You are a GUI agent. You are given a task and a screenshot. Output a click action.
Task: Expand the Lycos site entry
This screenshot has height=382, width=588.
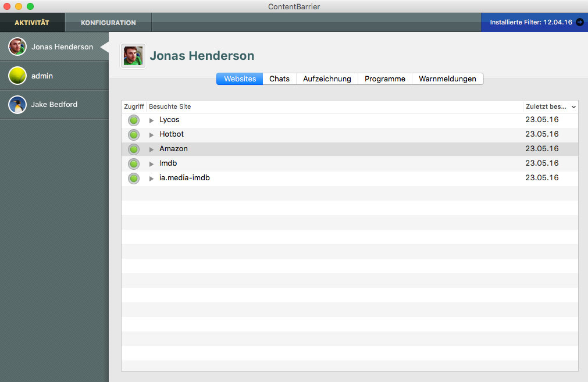pos(151,120)
